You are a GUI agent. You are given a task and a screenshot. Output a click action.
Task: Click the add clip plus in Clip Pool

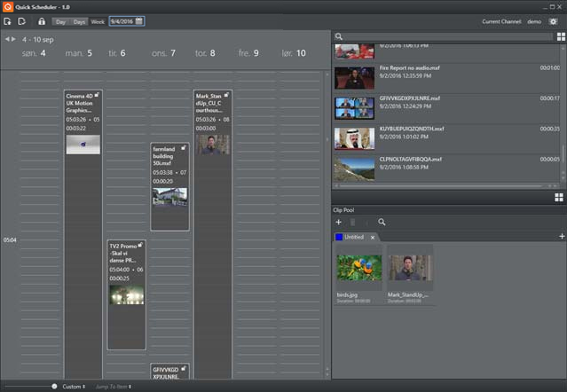coord(339,222)
